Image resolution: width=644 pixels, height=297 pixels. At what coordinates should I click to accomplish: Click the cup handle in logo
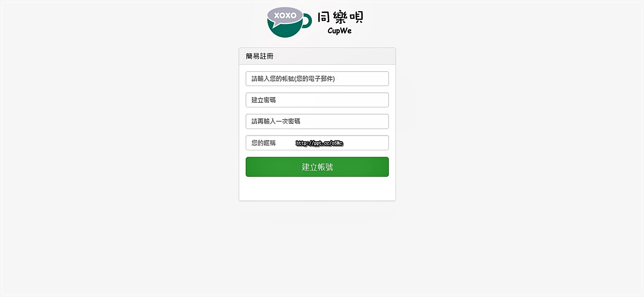pos(307,21)
